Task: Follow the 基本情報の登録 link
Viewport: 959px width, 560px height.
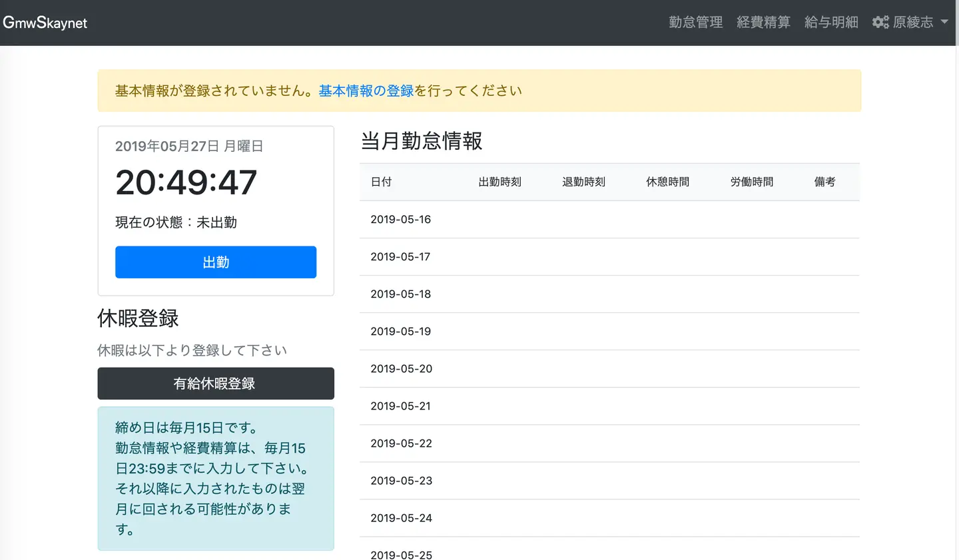Action: [x=366, y=91]
